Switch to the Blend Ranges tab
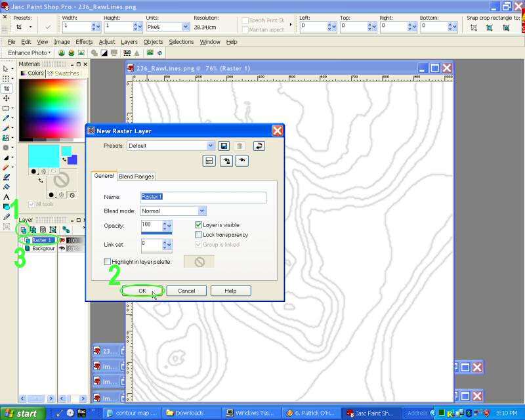The width and height of the screenshot is (525, 420). click(136, 176)
